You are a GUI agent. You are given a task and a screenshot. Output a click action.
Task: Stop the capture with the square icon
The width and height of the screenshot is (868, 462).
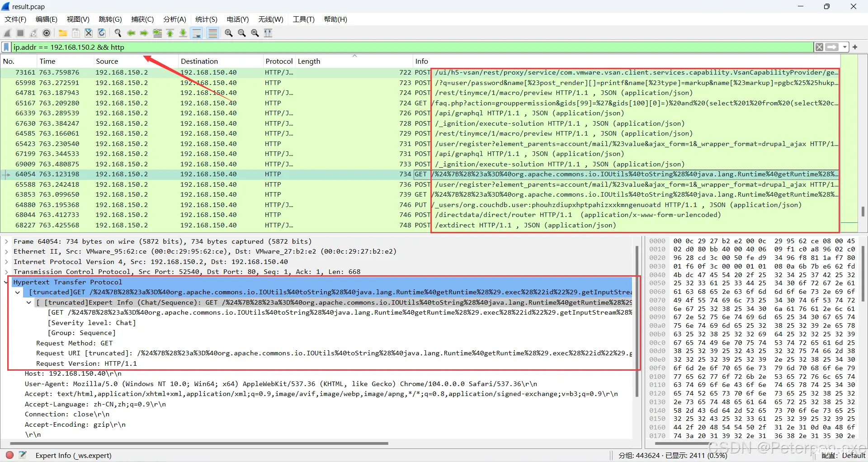click(x=20, y=33)
